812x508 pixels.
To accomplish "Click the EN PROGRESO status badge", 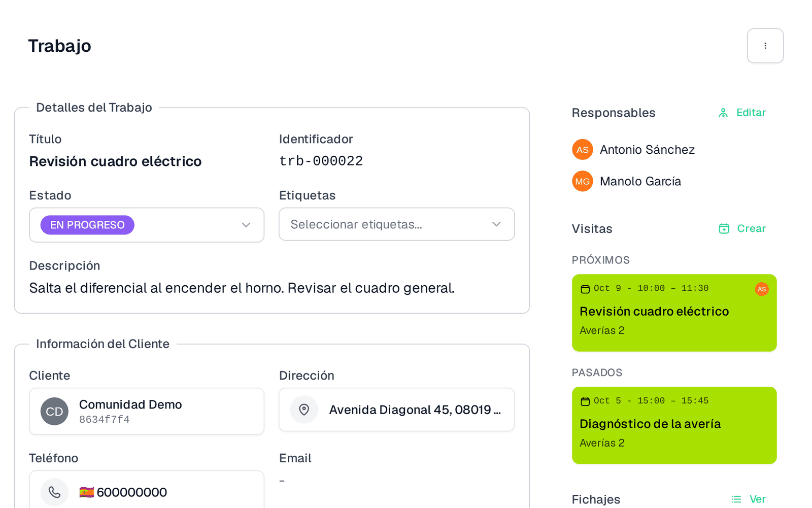I will [87, 225].
